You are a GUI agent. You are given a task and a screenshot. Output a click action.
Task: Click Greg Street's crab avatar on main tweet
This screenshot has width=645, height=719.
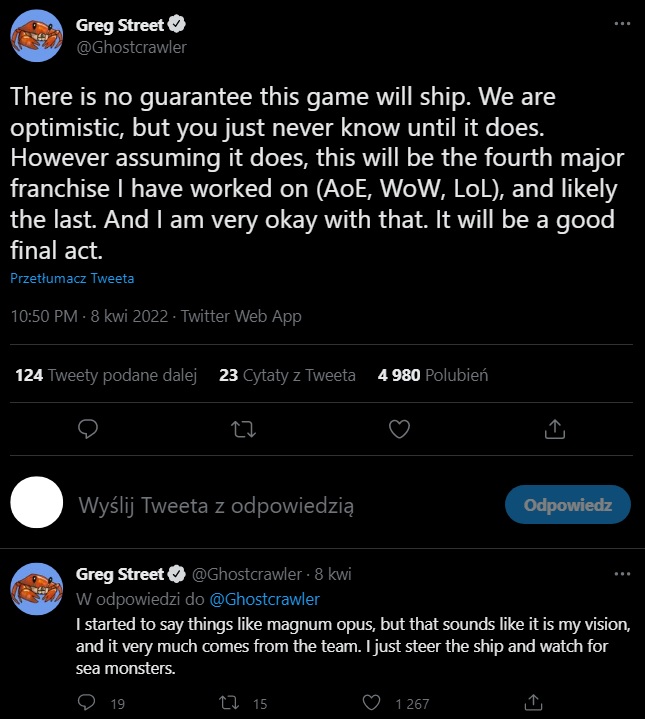[37, 36]
